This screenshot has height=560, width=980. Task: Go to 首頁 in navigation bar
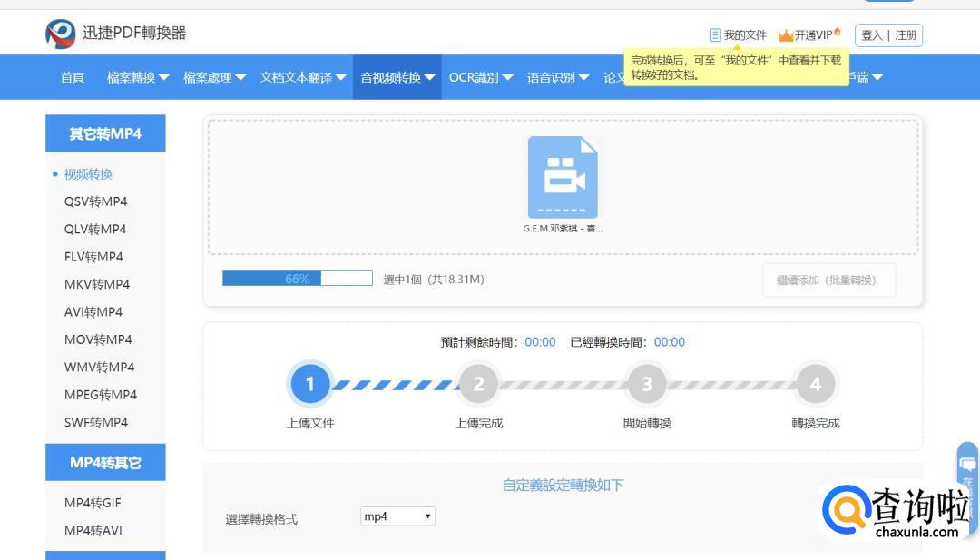click(73, 77)
